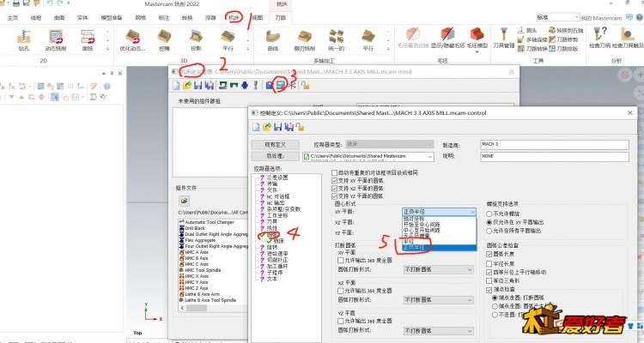The image size is (644, 343).
Task: Choose 正负半径 in the open dropdown list
Action: (439, 248)
